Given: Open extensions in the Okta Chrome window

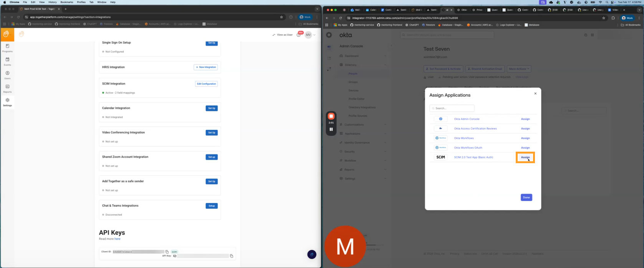Looking at the screenshot, I should point(613,18).
